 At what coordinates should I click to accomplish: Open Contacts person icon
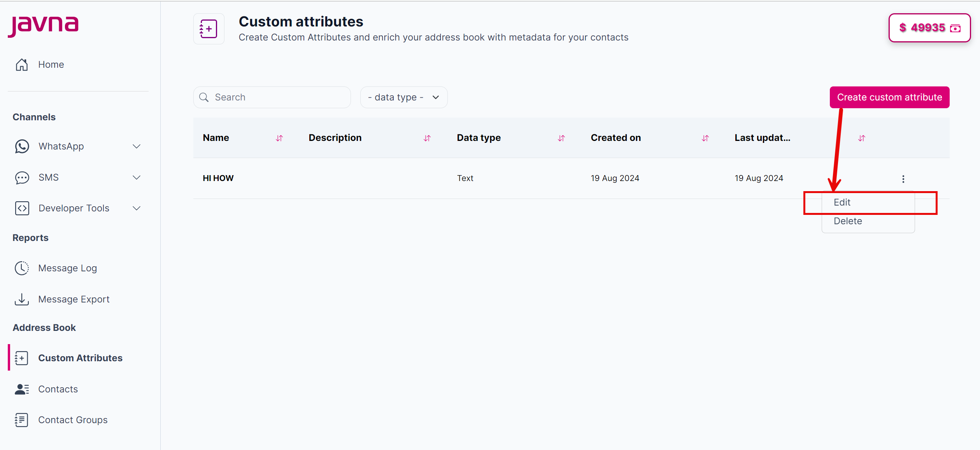[22, 389]
